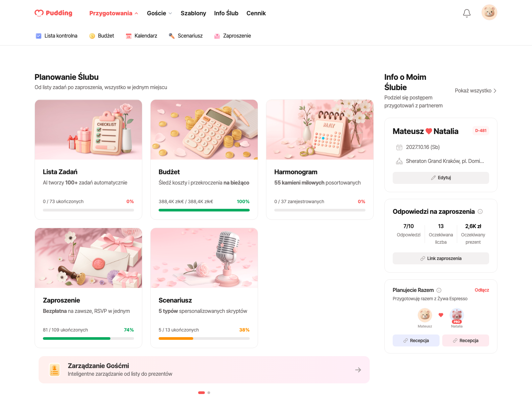Viewport: 532px width, 399px height.
Task: Click the Odłącz link
Action: 482,290
